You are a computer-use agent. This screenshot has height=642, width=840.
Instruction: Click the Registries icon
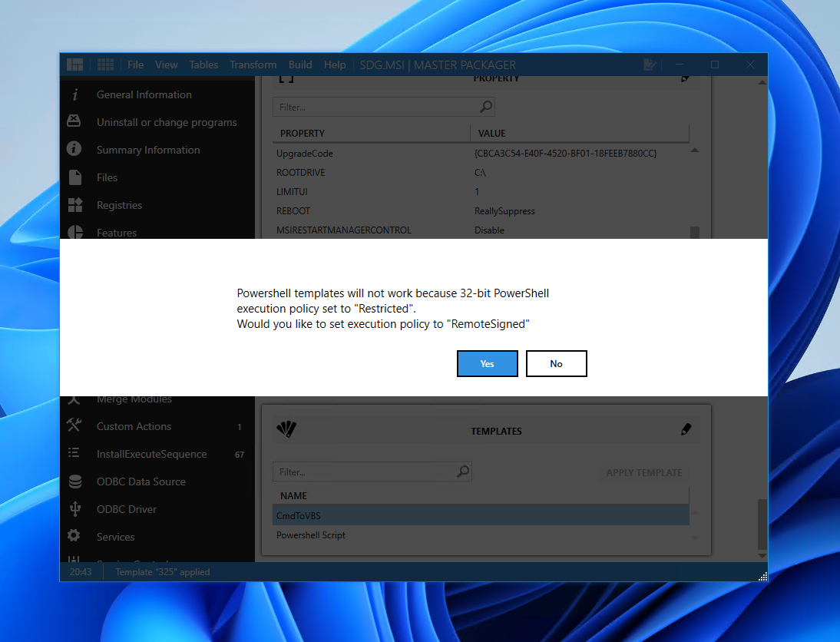coord(75,205)
